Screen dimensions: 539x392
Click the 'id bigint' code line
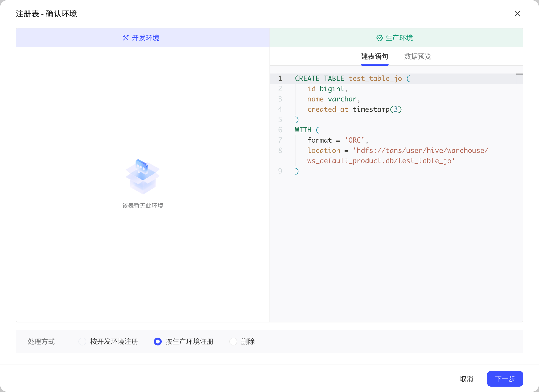[328, 89]
